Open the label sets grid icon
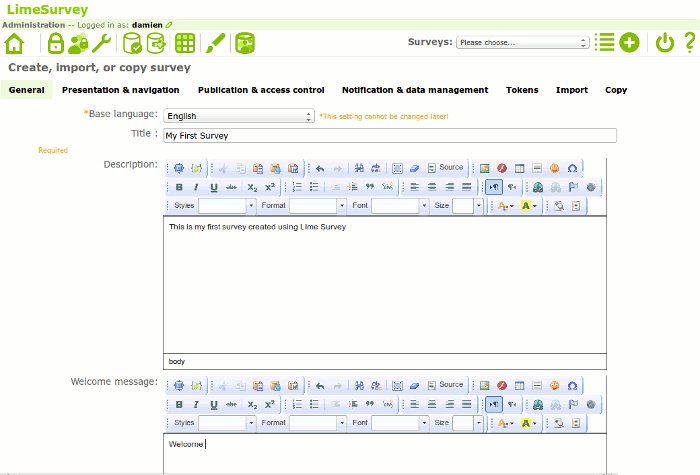 tap(184, 43)
